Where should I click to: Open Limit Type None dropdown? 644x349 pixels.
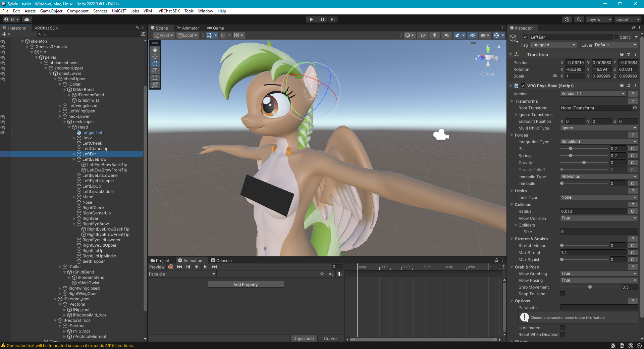coord(599,197)
